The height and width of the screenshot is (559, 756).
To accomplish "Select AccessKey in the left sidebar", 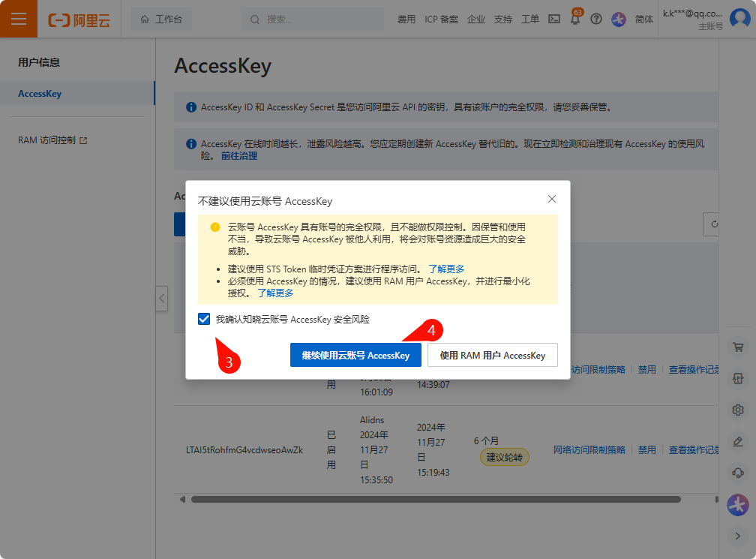I will pyautogui.click(x=77, y=93).
